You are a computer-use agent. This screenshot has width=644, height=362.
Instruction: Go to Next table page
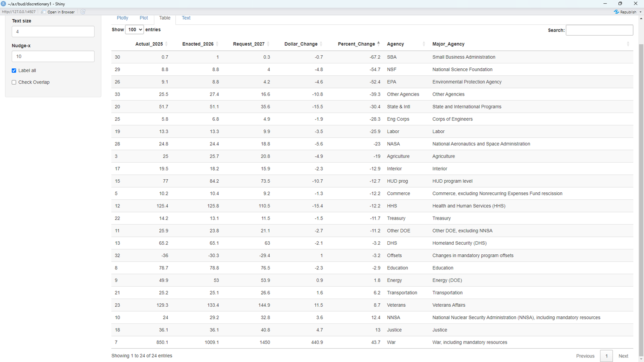[623, 356]
